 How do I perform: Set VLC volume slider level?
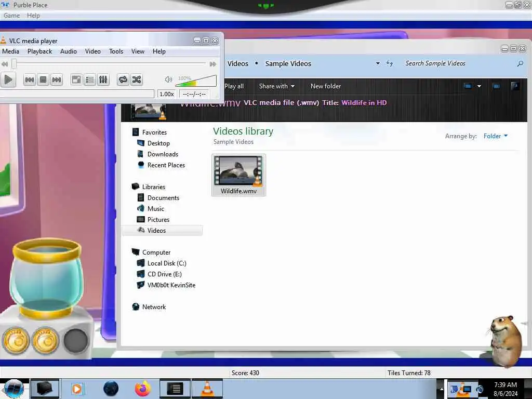coord(196,81)
